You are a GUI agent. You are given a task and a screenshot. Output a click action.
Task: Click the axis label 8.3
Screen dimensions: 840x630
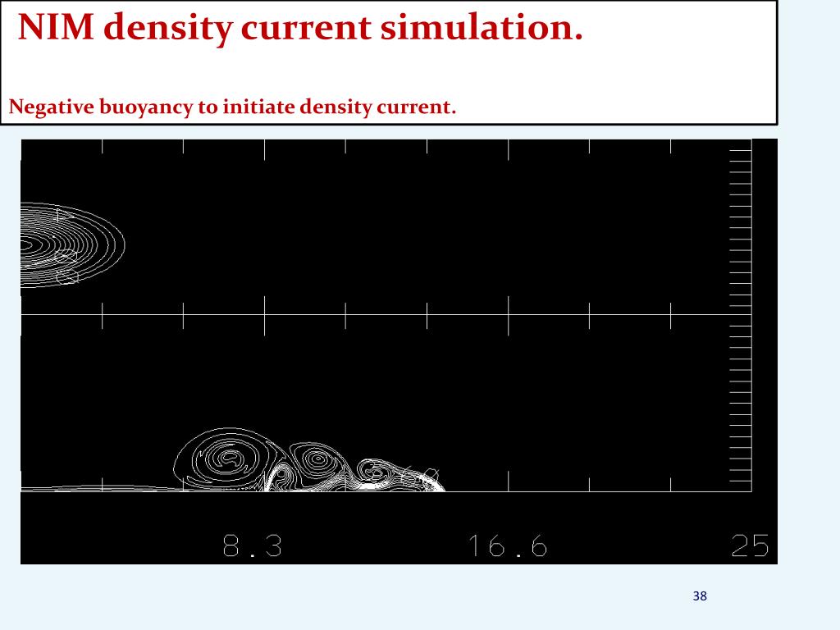point(253,546)
